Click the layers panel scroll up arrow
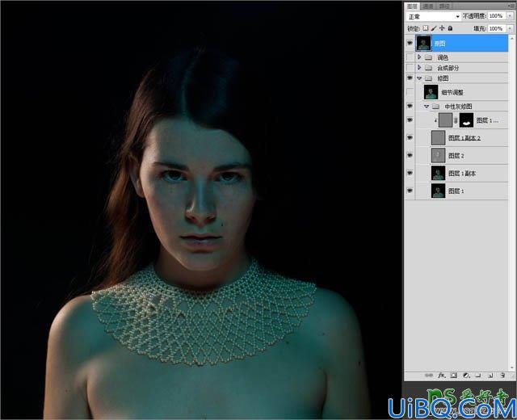Image resolution: width=517 pixels, height=420 pixels. (512, 39)
